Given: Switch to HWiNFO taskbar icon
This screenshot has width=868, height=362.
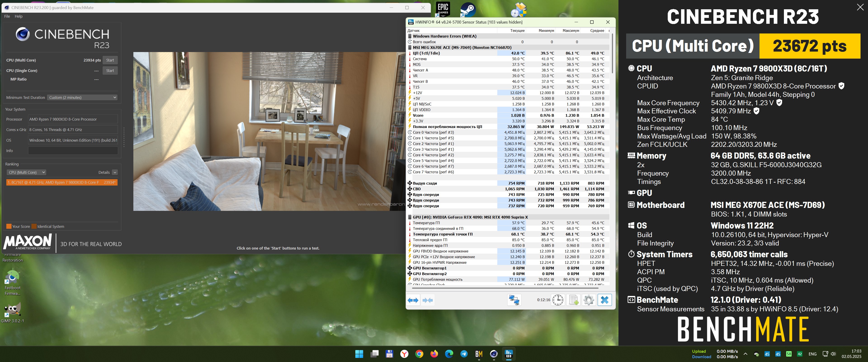Looking at the screenshot, I should point(509,354).
